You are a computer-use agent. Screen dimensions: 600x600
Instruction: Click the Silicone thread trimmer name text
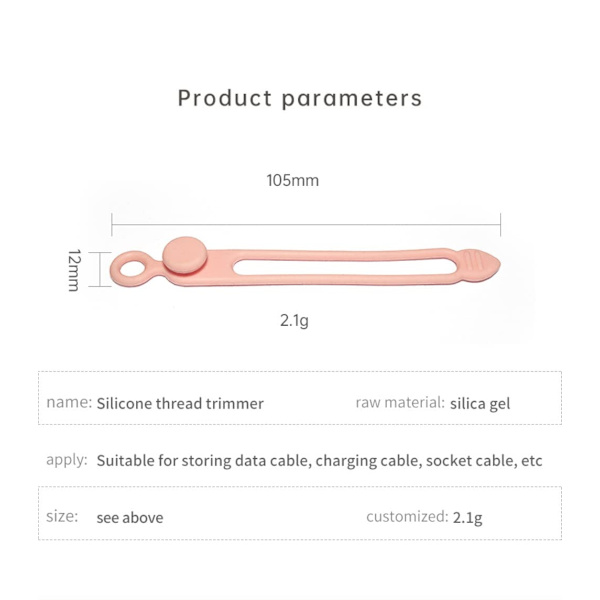point(180,403)
